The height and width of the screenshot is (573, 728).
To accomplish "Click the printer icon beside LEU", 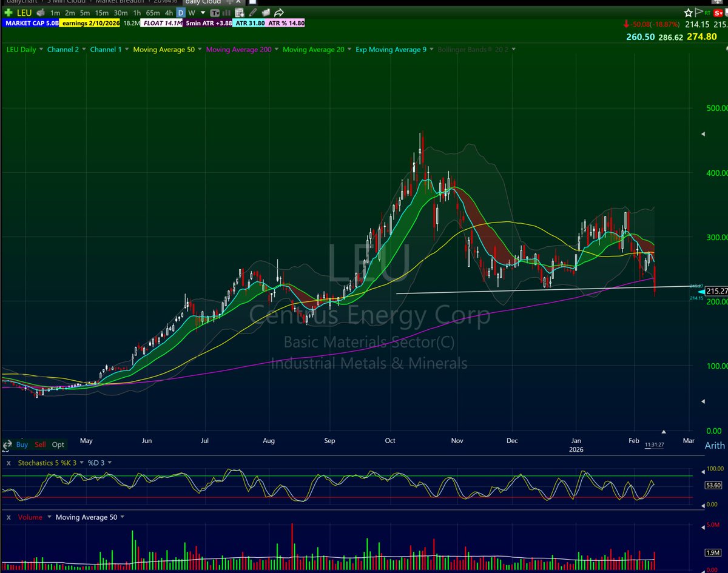I will coord(41,13).
